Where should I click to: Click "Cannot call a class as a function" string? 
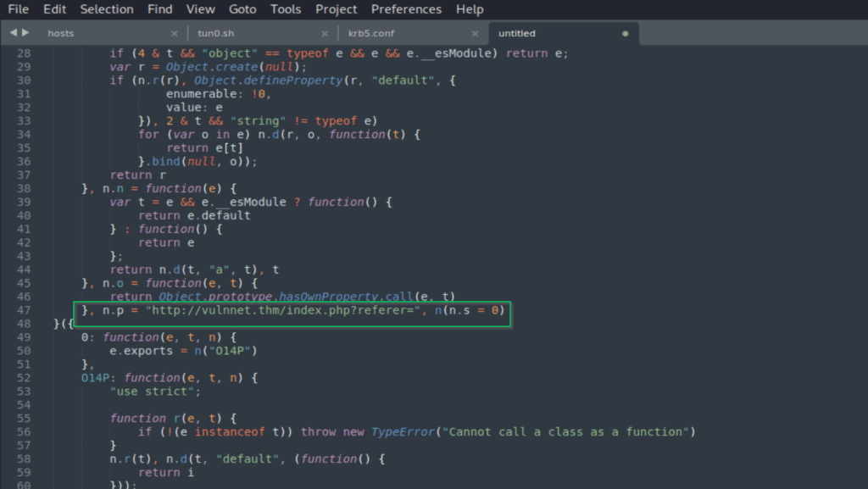pyautogui.click(x=565, y=432)
